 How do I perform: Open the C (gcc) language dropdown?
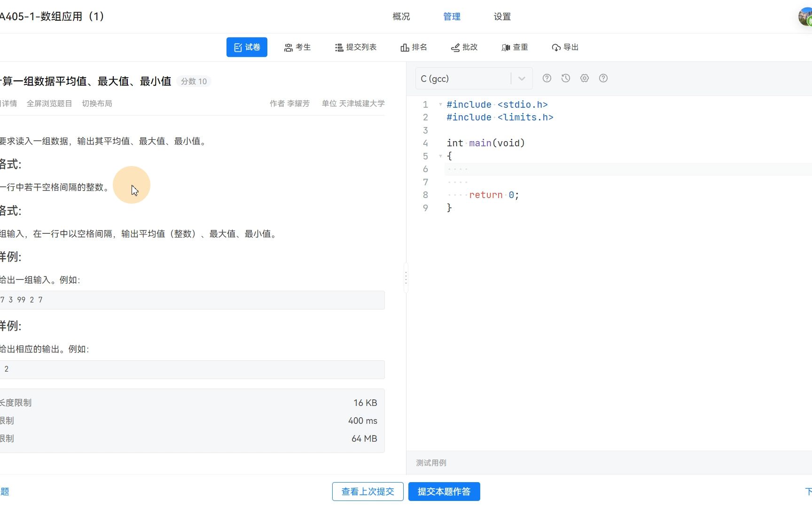click(x=521, y=78)
